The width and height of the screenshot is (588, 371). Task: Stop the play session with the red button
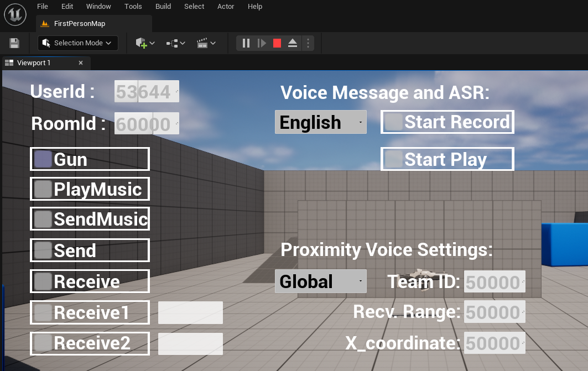[277, 43]
